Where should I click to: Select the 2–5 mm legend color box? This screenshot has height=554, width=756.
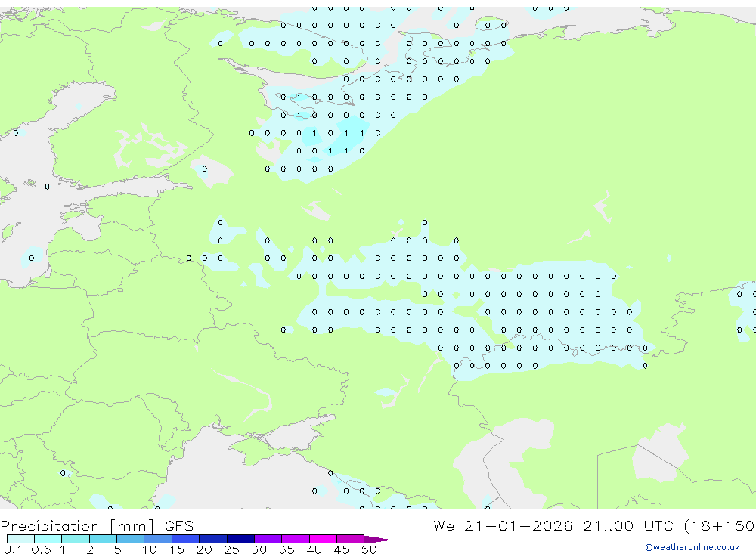click(103, 539)
